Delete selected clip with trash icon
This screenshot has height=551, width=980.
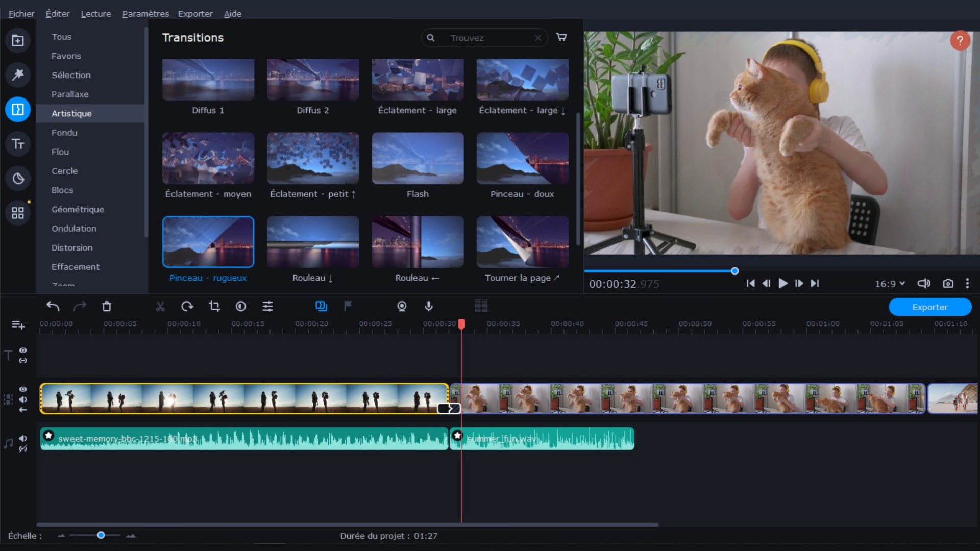tap(107, 306)
